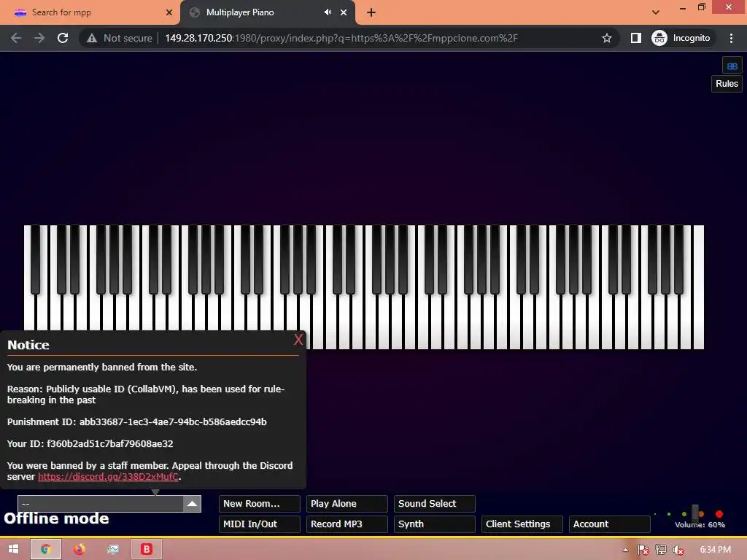Click the Offline mode status text
Image resolution: width=747 pixels, height=560 pixels.
point(57,518)
